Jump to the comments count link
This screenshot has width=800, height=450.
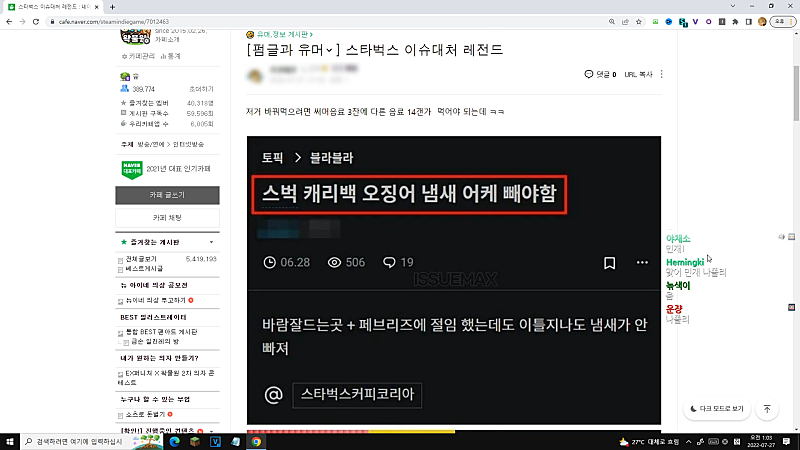[x=601, y=74]
